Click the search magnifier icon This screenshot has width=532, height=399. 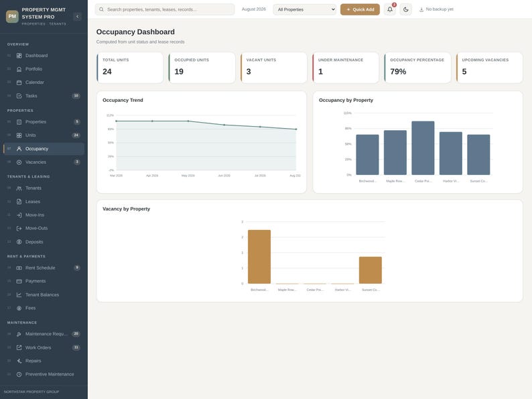tap(101, 9)
